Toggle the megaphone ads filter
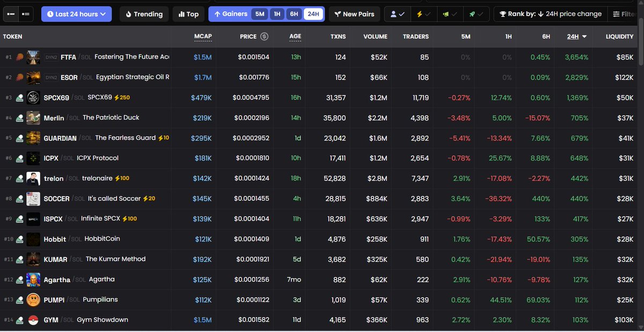Viewport: 644px width, 332px height. [x=449, y=14]
